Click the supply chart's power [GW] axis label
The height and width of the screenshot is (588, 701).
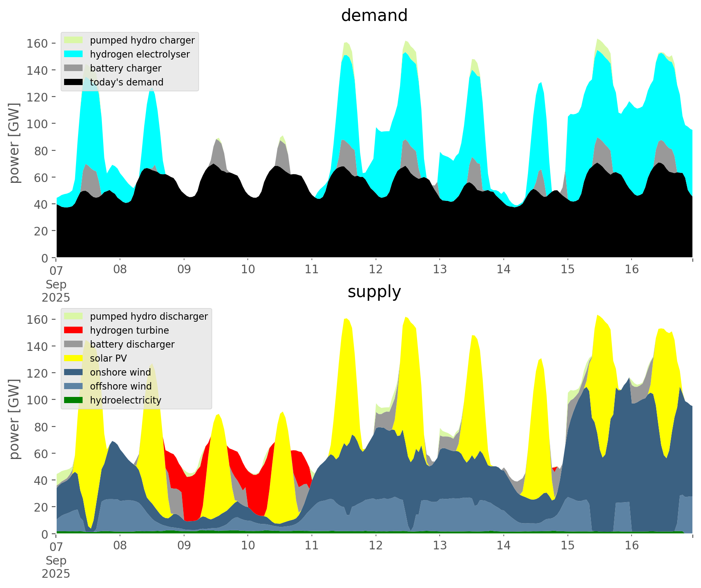14,419
